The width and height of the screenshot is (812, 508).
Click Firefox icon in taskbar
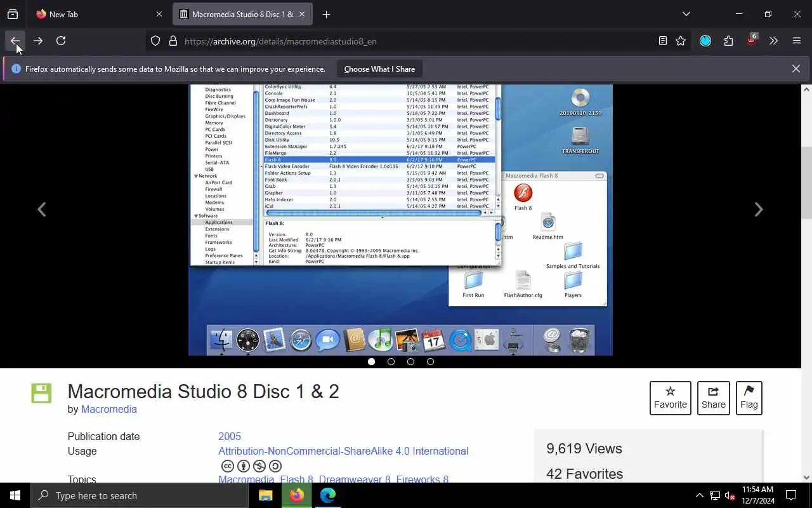tap(297, 495)
